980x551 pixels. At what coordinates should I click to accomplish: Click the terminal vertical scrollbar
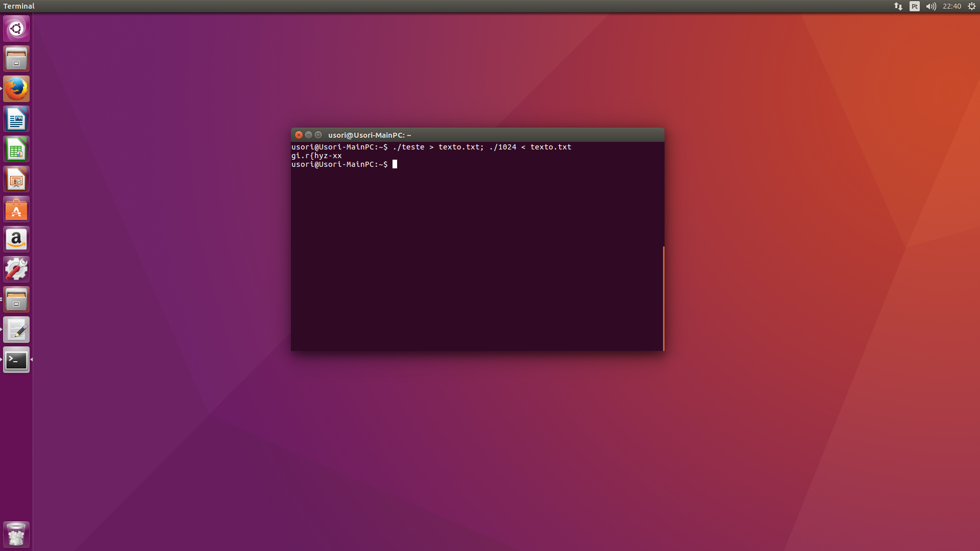663,298
